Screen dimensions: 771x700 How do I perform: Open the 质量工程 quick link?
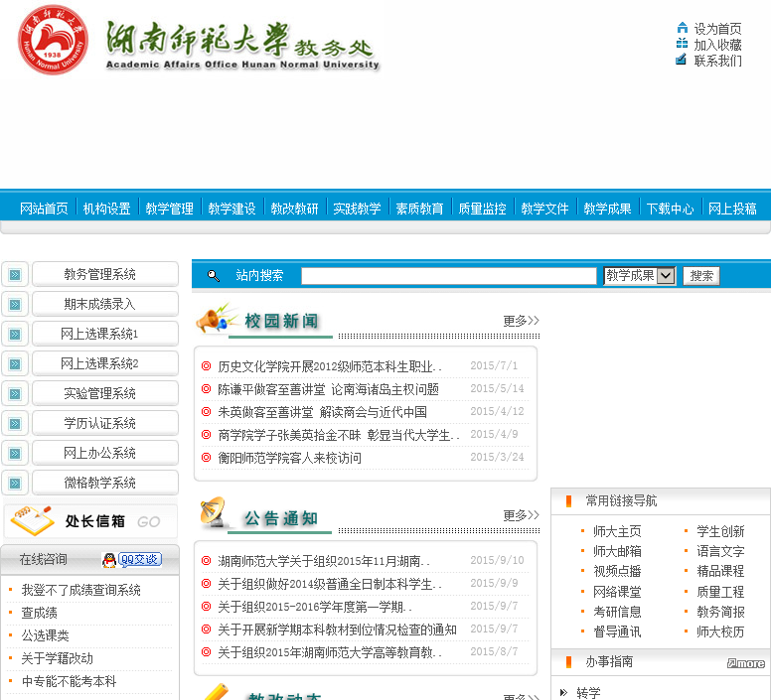coord(720,592)
